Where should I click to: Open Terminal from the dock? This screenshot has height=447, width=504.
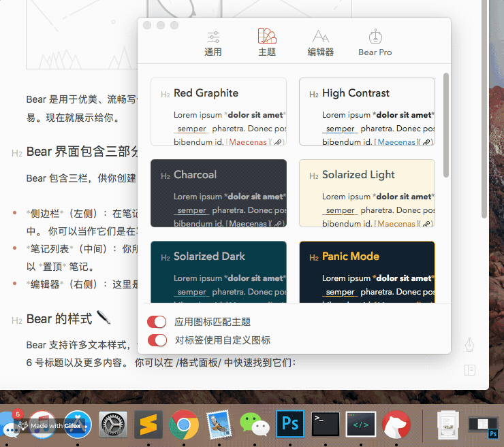pos(326,424)
